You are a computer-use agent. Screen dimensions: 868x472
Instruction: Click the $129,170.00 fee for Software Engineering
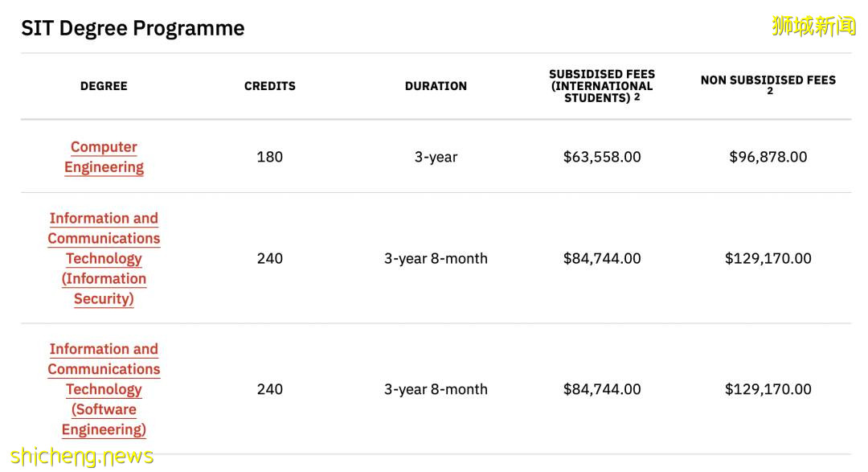[768, 389]
